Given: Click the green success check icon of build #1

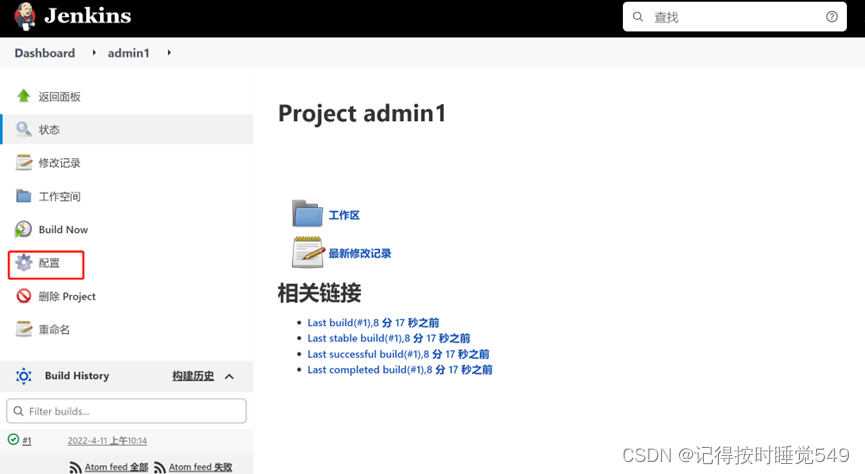Looking at the screenshot, I should point(13,439).
